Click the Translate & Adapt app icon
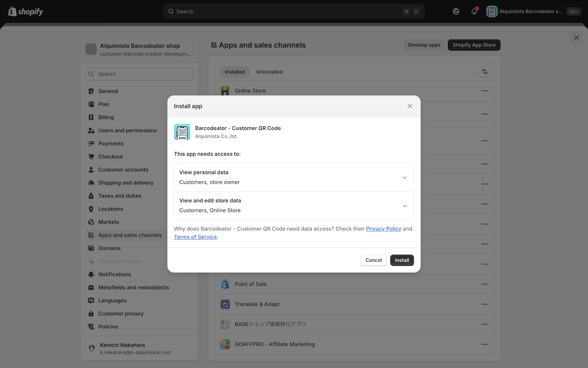The width and height of the screenshot is (588, 368). [x=225, y=304]
